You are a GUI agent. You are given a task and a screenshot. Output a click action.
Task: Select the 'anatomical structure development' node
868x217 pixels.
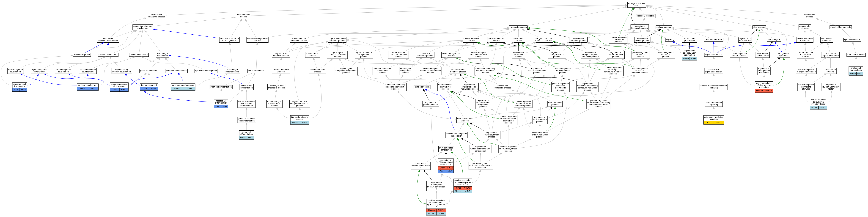pyautogui.click(x=143, y=27)
